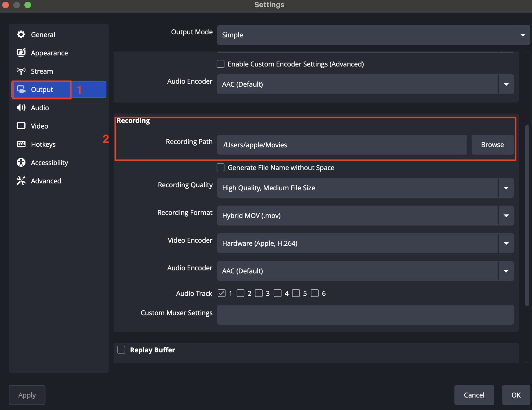This screenshot has width=532, height=410.
Task: Select the Hotkeys settings section
Action: (x=59, y=144)
